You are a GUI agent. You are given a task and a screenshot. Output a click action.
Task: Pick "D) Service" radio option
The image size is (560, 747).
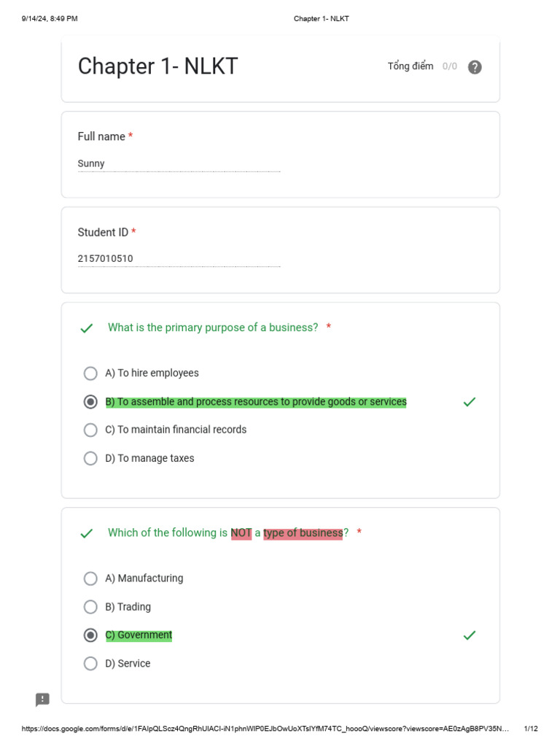click(90, 664)
